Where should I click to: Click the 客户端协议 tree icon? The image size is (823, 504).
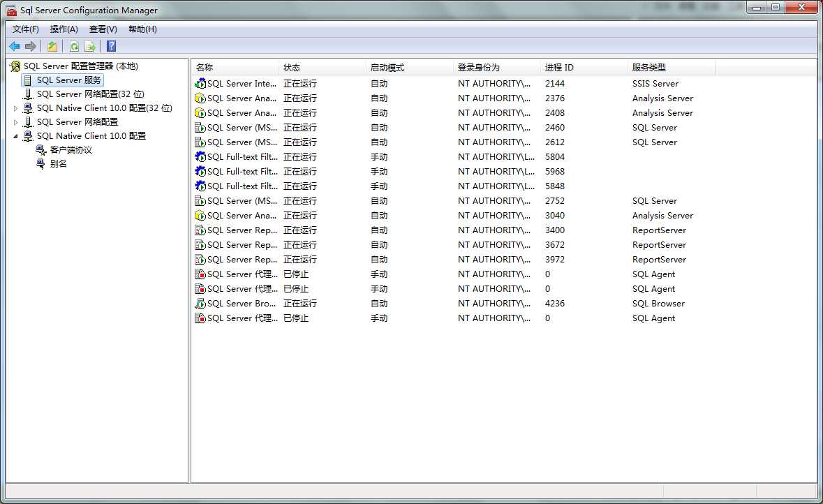pos(41,150)
